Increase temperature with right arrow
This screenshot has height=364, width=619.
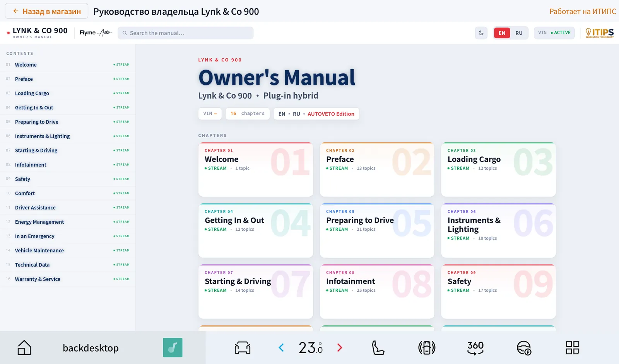coord(340,348)
